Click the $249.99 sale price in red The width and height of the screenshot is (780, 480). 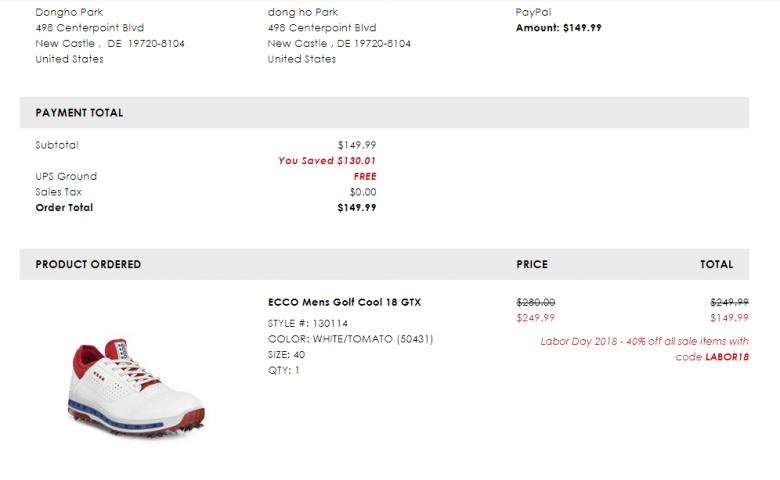click(x=535, y=318)
